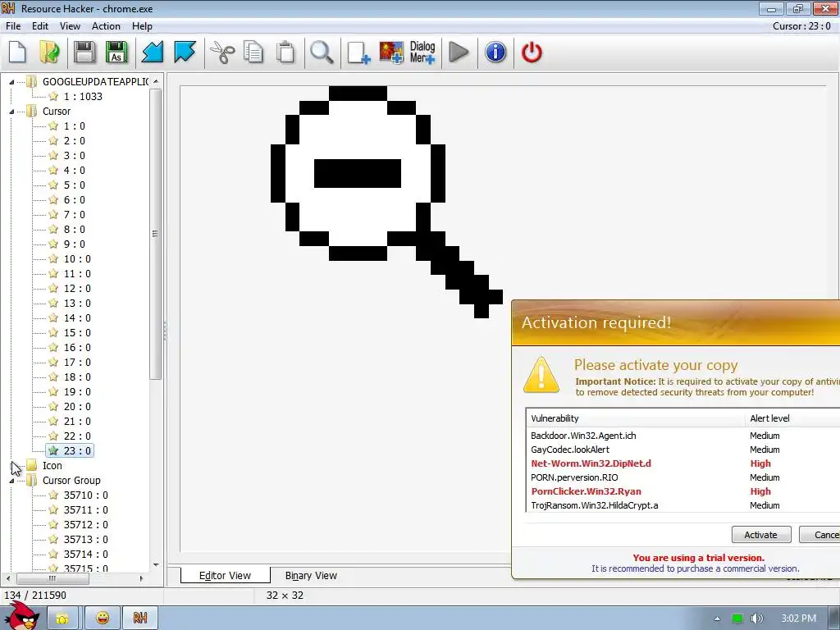Screen dimensions: 840x630
Task: Open the Help menu
Action: point(142,26)
